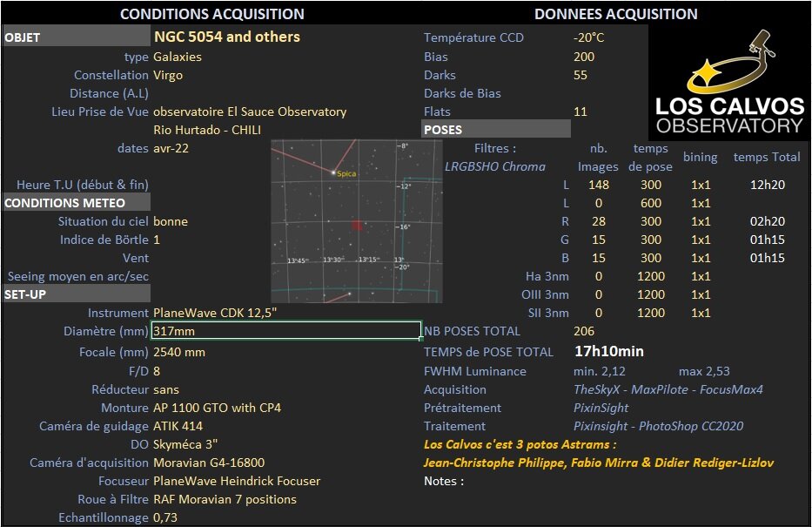
Task: Select the CONDITIONS METEO header cell
Action: click(x=77, y=203)
